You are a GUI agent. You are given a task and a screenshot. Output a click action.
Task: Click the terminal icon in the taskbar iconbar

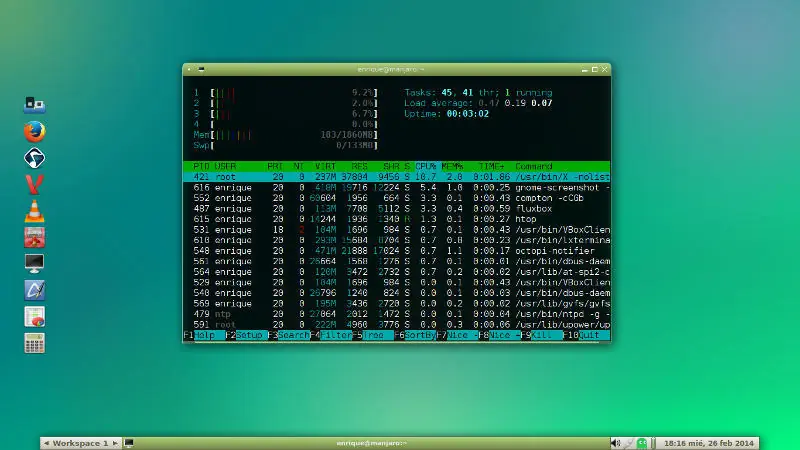pyautogui.click(x=129, y=443)
